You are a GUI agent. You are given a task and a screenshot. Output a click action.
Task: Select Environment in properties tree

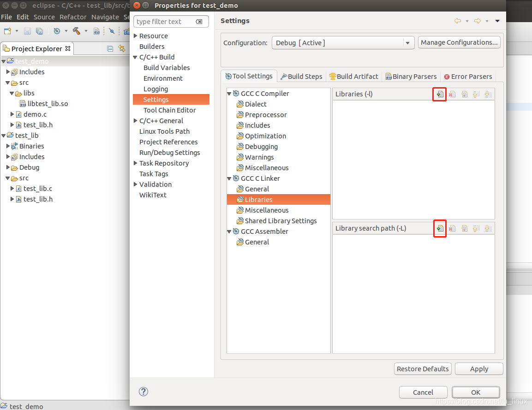(163, 78)
